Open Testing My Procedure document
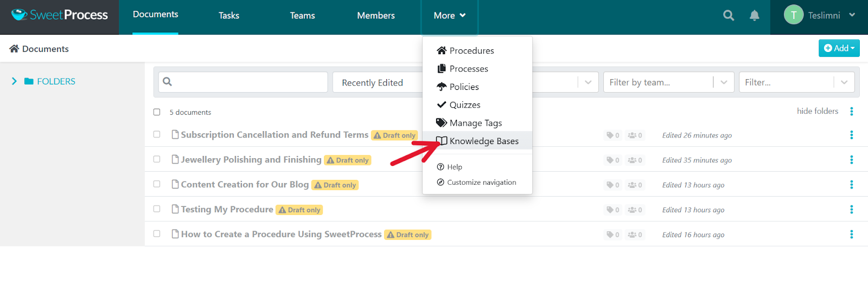This screenshot has width=868, height=286. (227, 209)
